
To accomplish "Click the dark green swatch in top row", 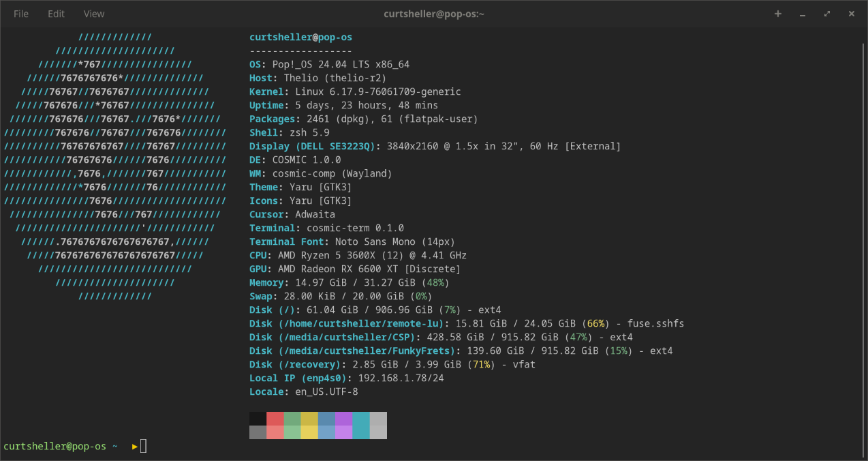I will tap(292, 419).
